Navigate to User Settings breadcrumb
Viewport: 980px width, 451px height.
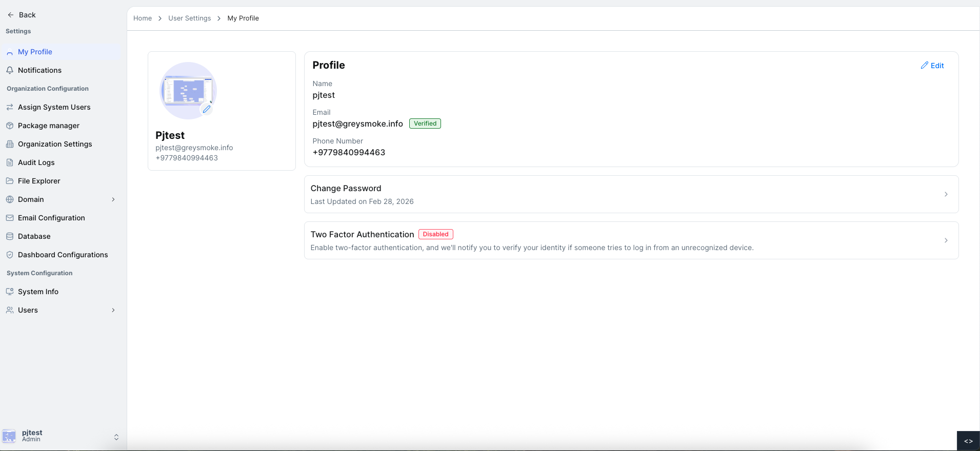point(189,18)
